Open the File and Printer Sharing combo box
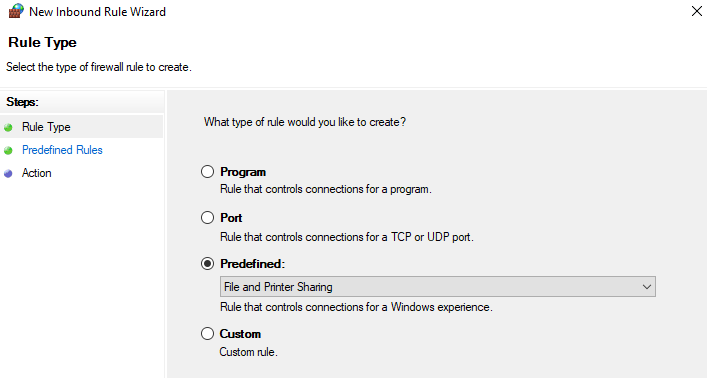Viewport: 707px width, 378px height. coord(438,287)
